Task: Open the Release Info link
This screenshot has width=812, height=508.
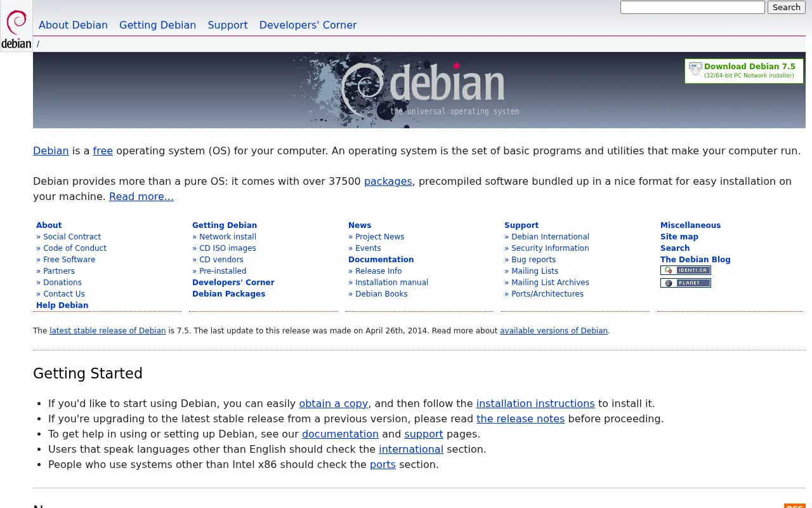Action: (378, 271)
